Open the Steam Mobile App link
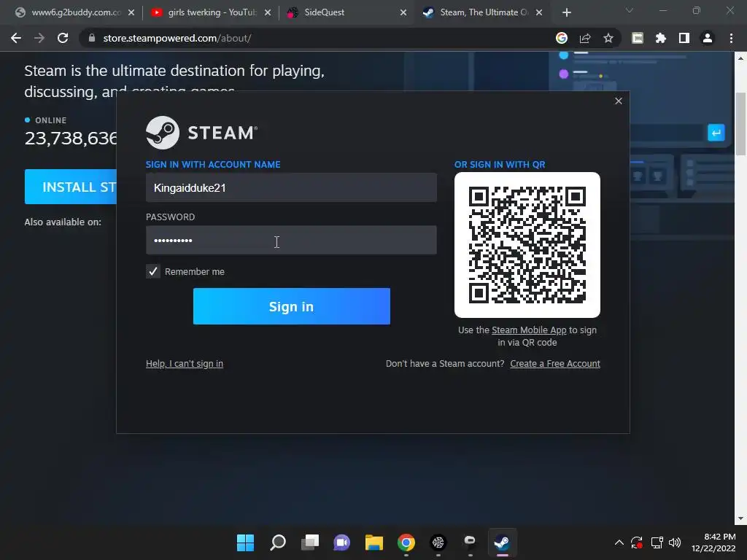The width and height of the screenshot is (747, 560). click(x=529, y=330)
